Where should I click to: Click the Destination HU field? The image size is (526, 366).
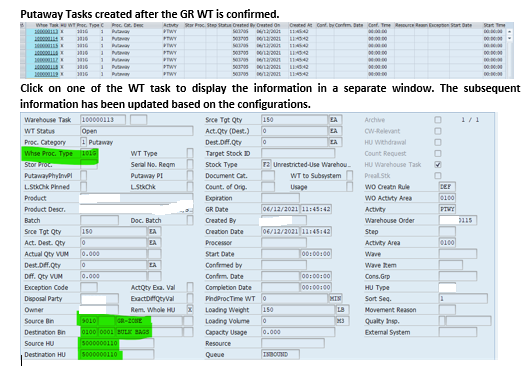point(117,355)
